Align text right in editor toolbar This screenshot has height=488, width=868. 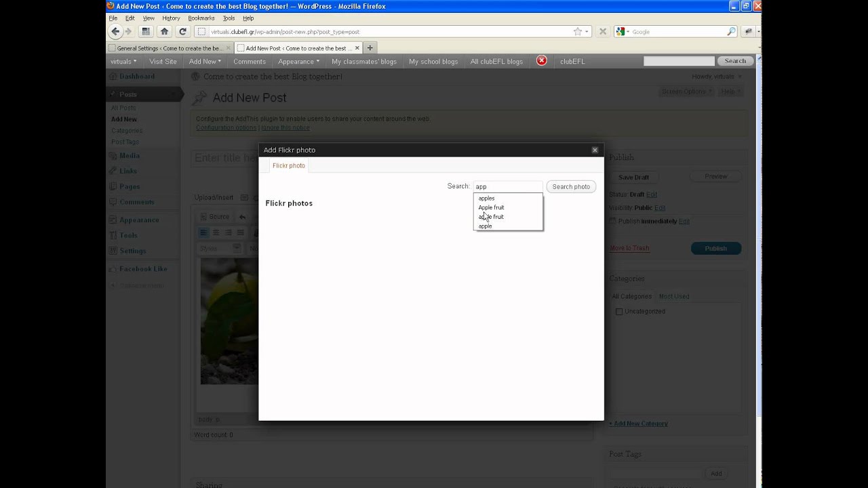tap(228, 232)
